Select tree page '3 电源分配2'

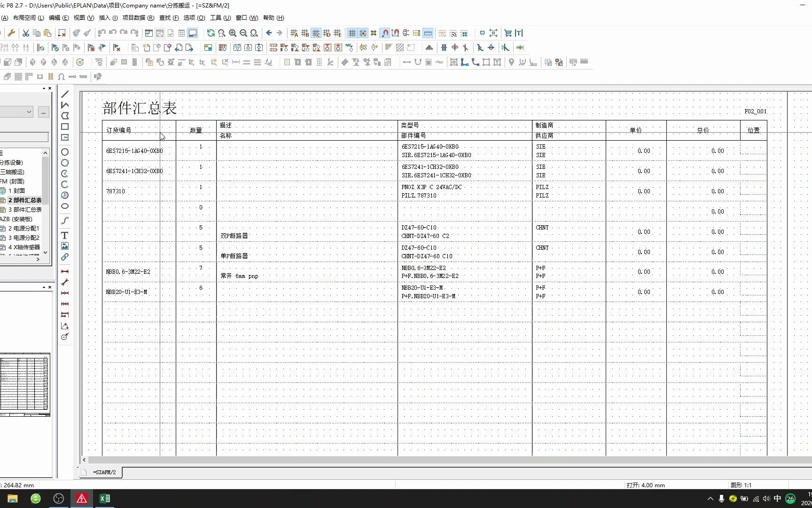pos(24,238)
